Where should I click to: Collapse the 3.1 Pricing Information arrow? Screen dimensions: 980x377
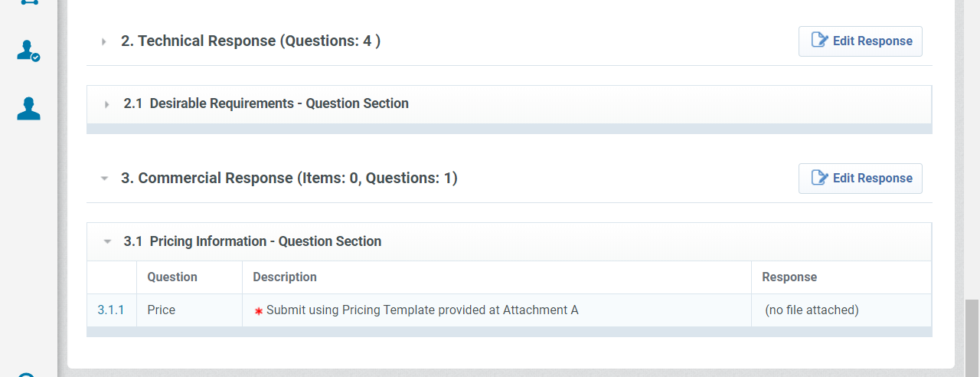point(107,241)
